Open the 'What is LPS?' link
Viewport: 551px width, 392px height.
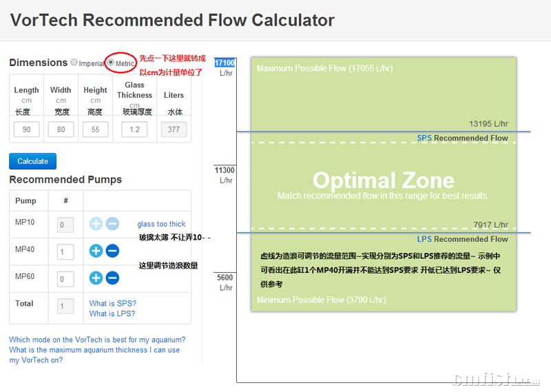[112, 313]
